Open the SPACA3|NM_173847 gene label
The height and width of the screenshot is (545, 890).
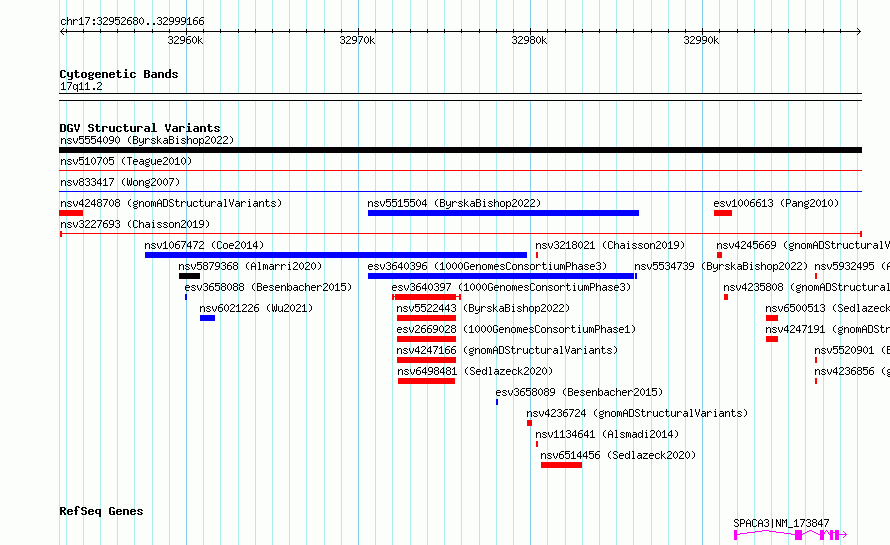point(781,523)
